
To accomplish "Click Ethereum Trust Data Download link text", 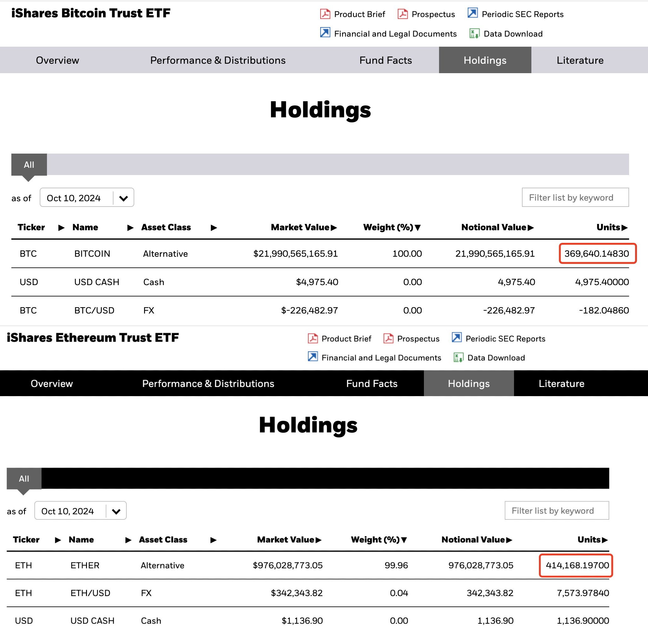I will (x=496, y=358).
